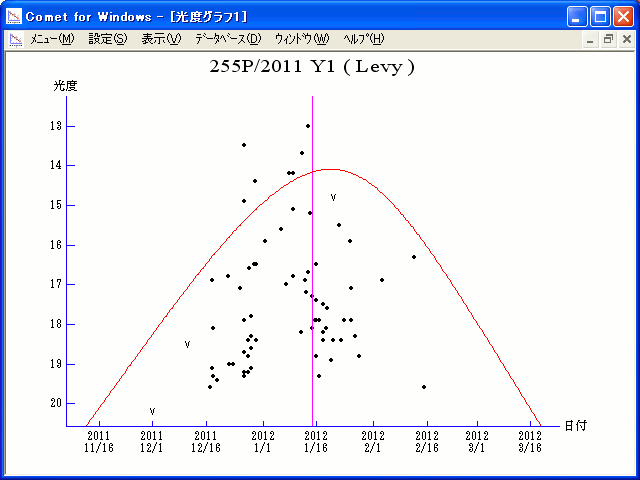The height and width of the screenshot is (480, 640).
Task: Minimize the inner graph child window
Action: click(590, 39)
